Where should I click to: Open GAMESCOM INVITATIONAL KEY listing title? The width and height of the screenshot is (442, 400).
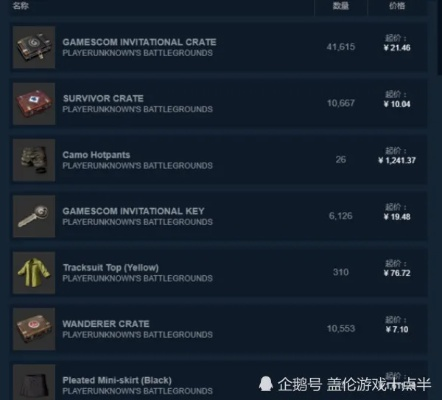133,211
